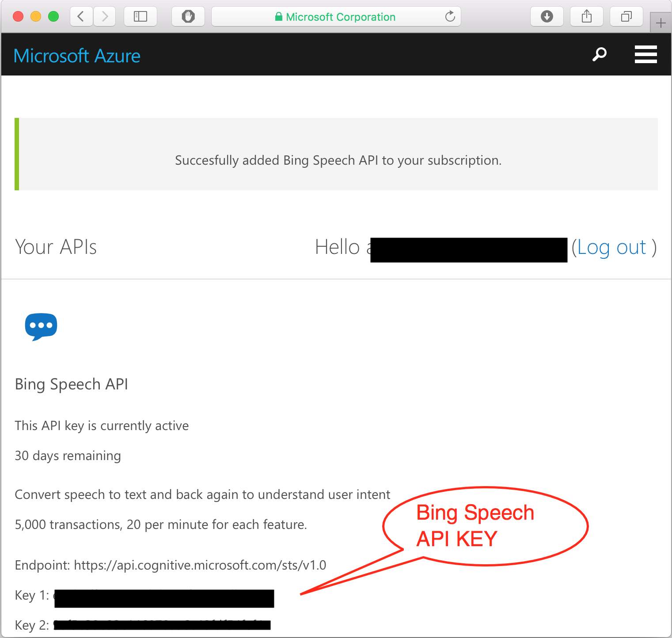Open a new tab with plus button

coord(661,23)
